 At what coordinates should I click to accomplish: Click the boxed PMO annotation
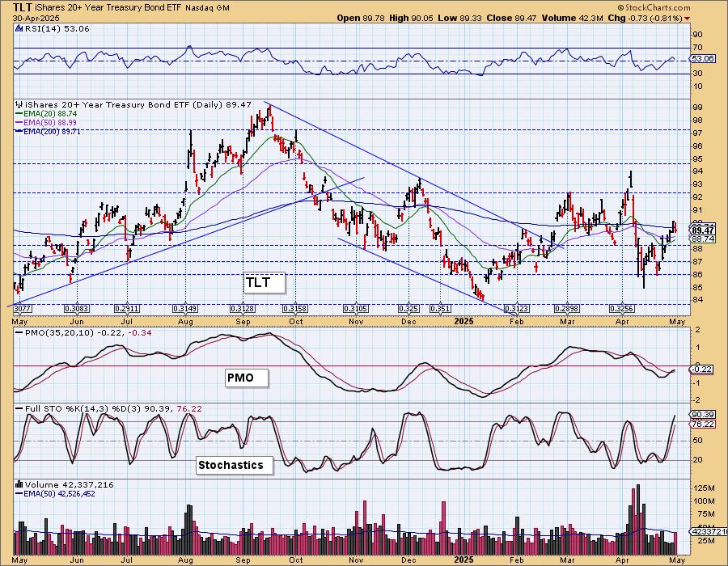click(247, 378)
